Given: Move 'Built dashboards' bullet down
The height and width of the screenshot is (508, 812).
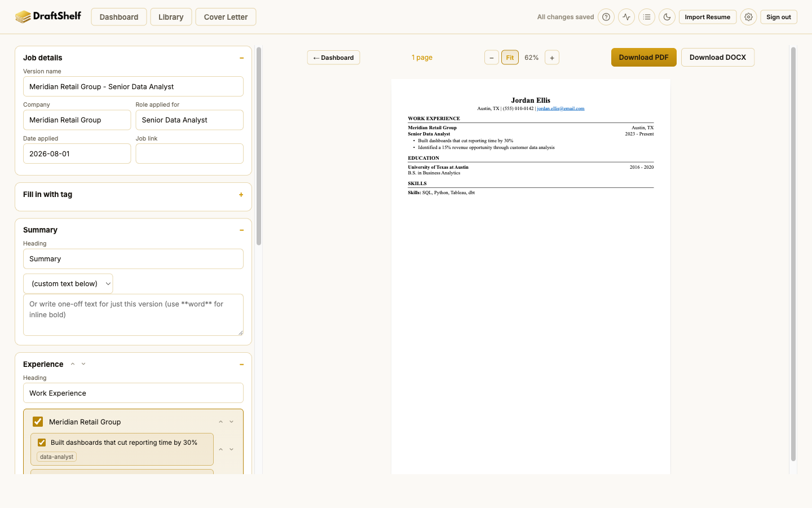Looking at the screenshot, I should tap(231, 449).
